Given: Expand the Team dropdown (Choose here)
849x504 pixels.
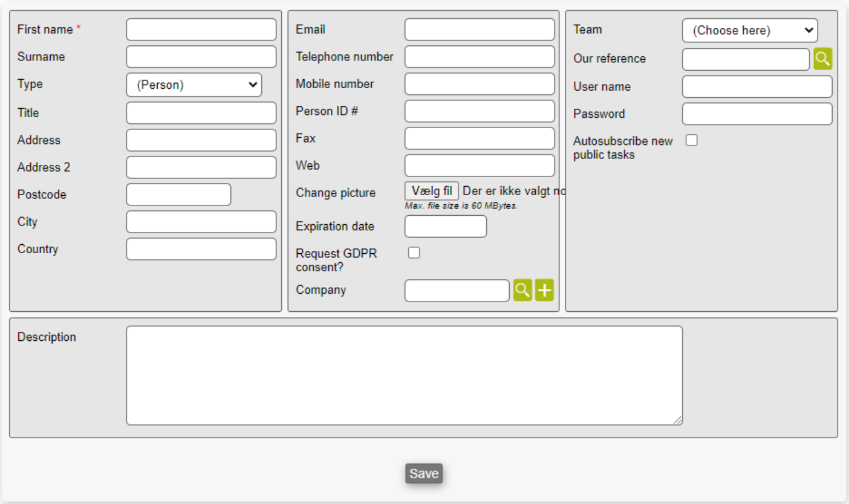Looking at the screenshot, I should pyautogui.click(x=750, y=31).
